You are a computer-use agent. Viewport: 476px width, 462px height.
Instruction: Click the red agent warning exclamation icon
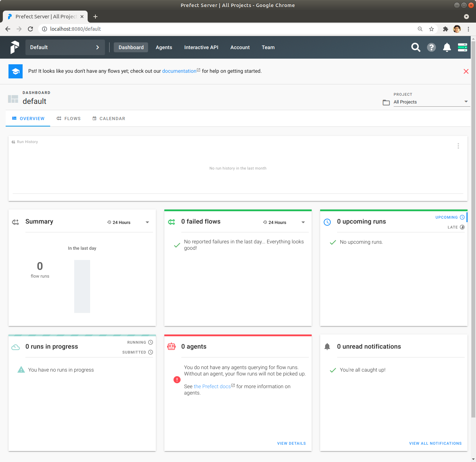tap(177, 380)
